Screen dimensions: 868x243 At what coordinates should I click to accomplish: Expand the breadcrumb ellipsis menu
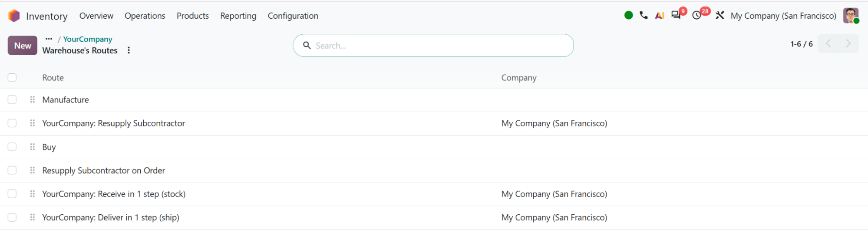point(49,39)
